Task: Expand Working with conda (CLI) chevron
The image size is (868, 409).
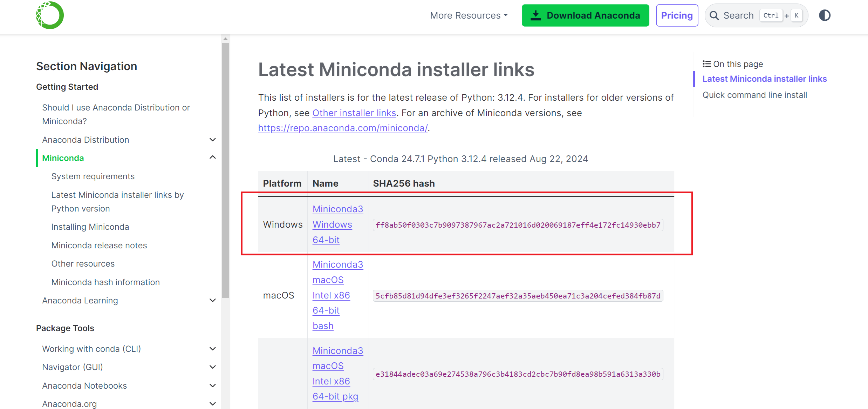Action: tap(212, 349)
